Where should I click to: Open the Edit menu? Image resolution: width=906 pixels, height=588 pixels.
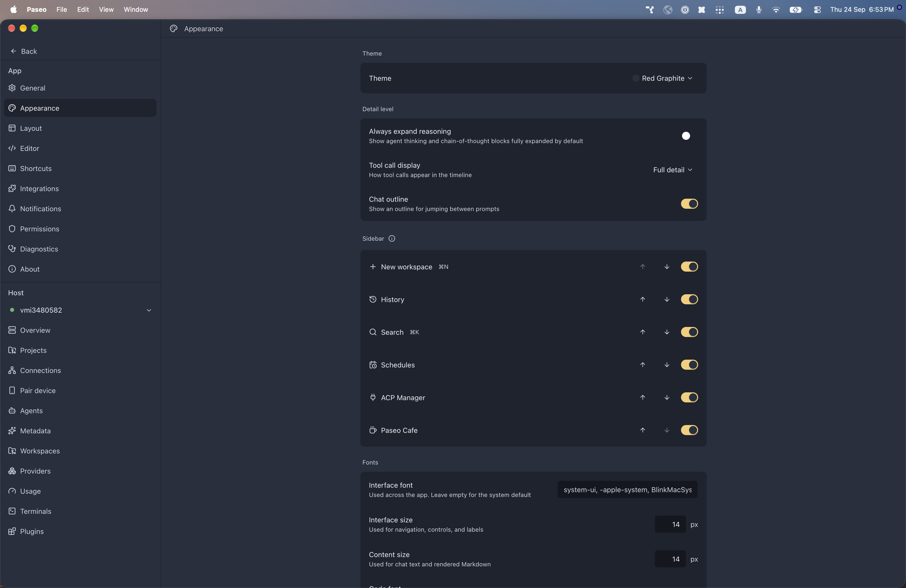(83, 10)
